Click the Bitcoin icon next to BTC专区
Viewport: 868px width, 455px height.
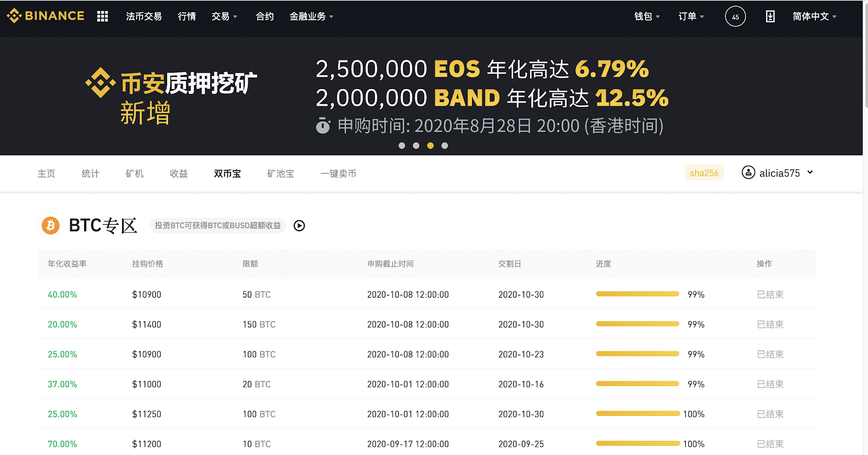pos(50,225)
